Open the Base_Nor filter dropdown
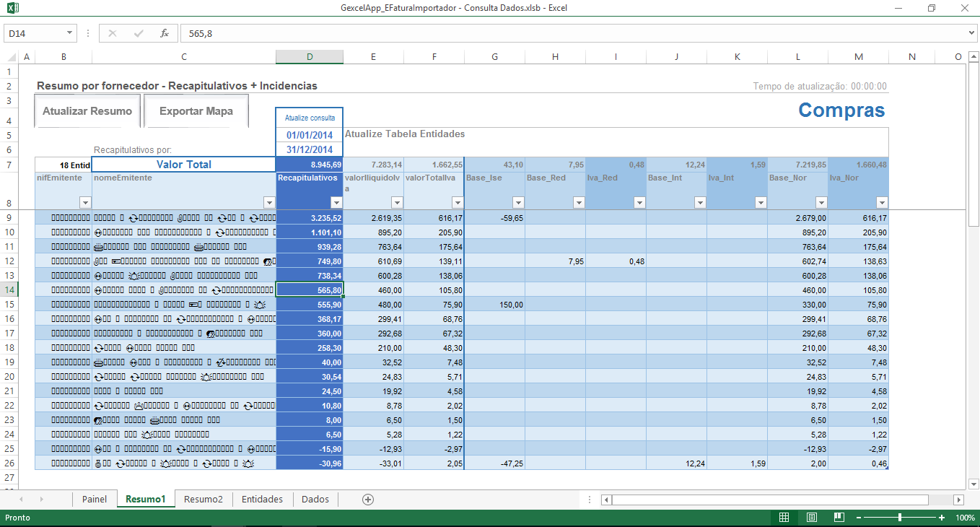The height and width of the screenshot is (527, 980). (821, 203)
